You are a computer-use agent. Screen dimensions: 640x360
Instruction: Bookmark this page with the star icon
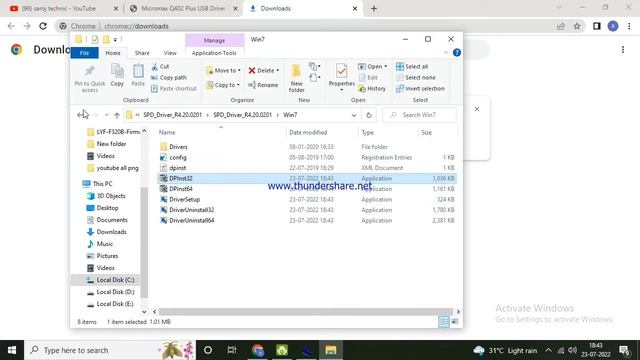(x=577, y=26)
